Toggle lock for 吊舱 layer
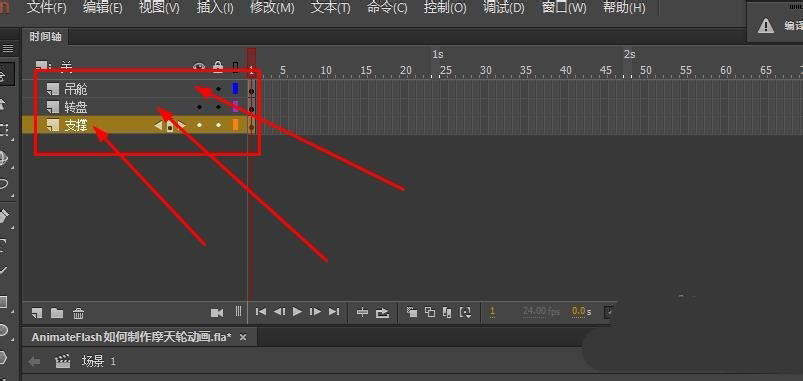 click(x=219, y=89)
